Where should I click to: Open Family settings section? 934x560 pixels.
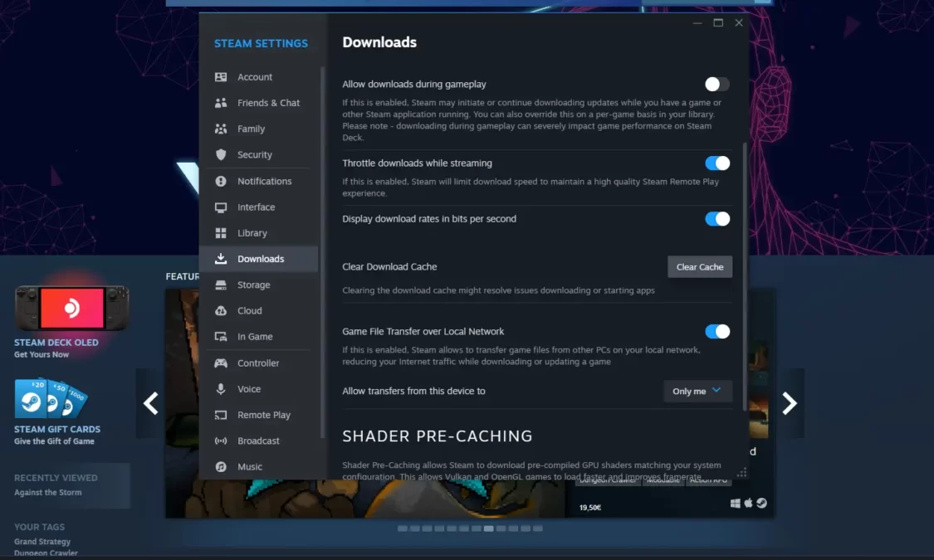[258, 129]
